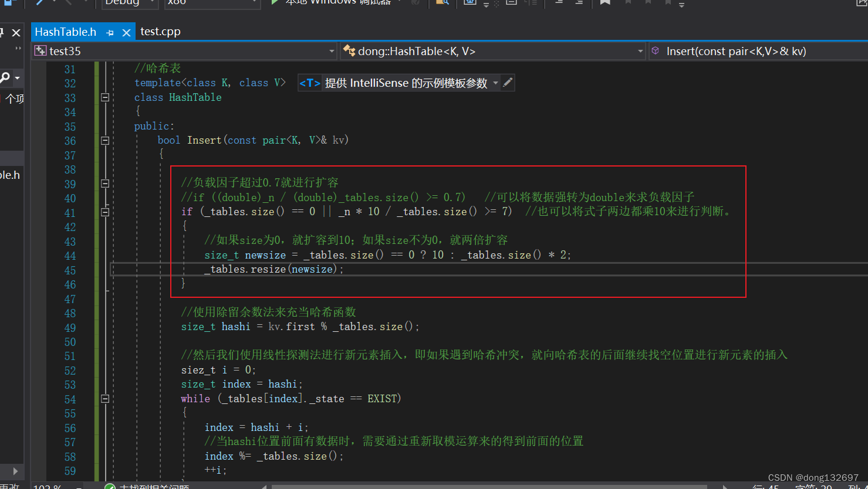The width and height of the screenshot is (868, 489).
Task: Switch to the test.cpp editor tab
Action: coord(160,32)
